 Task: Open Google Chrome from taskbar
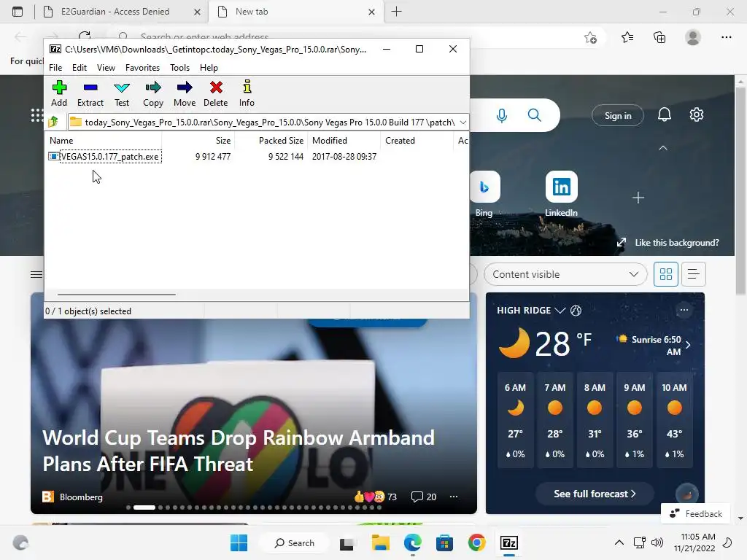pos(476,542)
